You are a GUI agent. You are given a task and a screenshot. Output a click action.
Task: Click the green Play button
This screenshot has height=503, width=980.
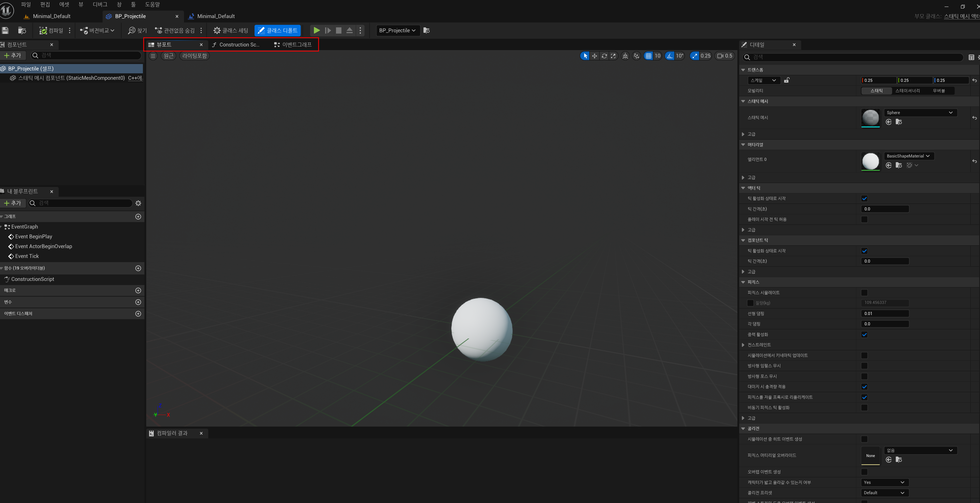tap(316, 30)
